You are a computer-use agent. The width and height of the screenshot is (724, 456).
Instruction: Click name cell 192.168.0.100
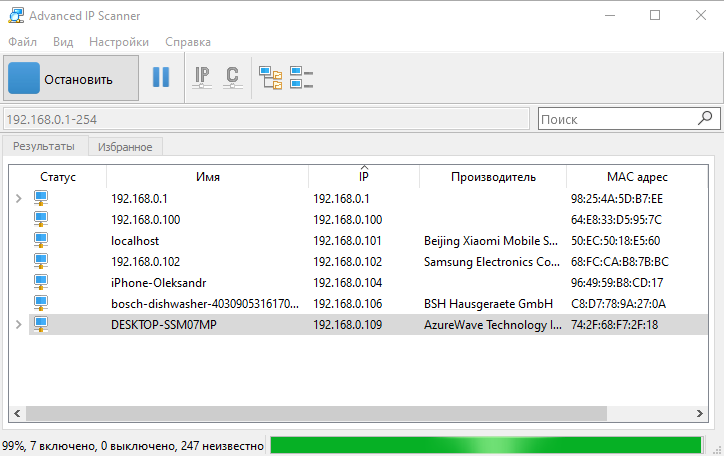(x=145, y=219)
